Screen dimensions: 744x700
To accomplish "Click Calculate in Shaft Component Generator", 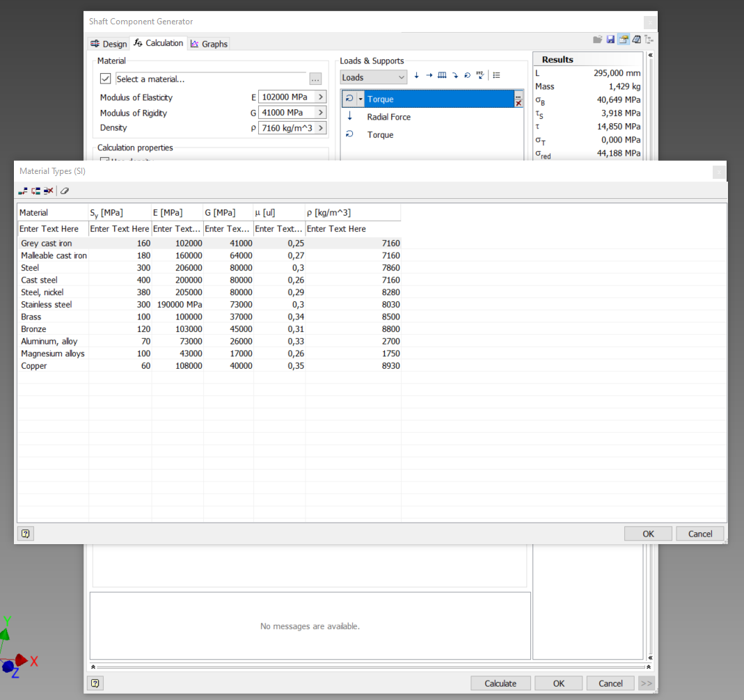I will (500, 683).
